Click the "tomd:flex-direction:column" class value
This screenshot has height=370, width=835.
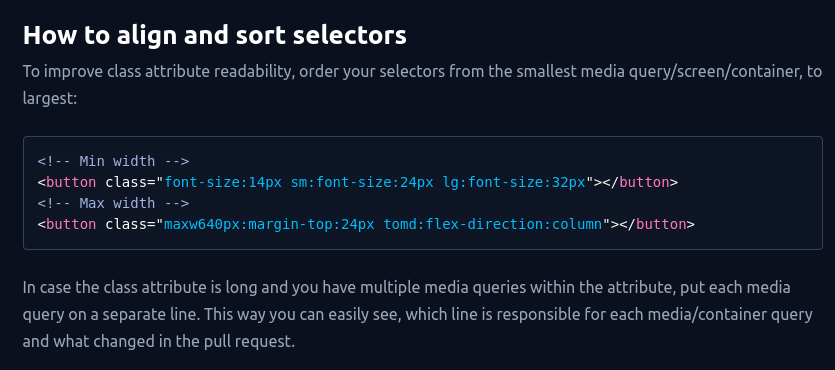[x=493, y=224]
